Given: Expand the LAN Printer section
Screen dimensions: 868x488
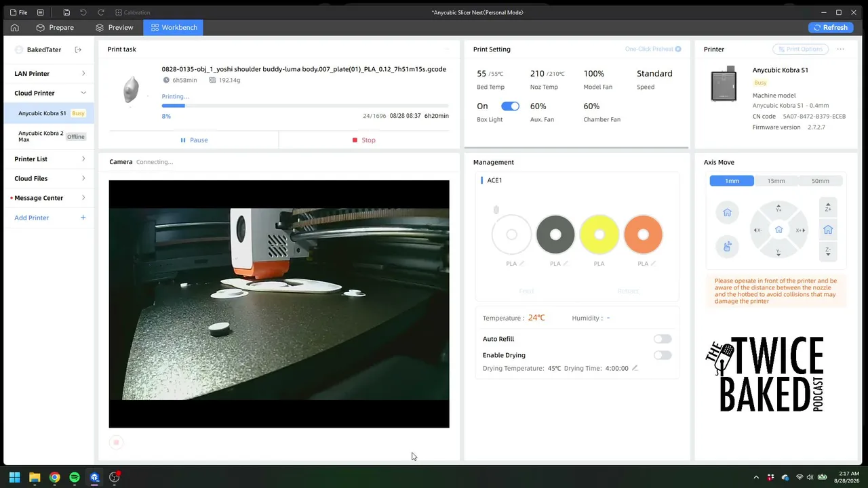Looking at the screenshot, I should 50,73.
